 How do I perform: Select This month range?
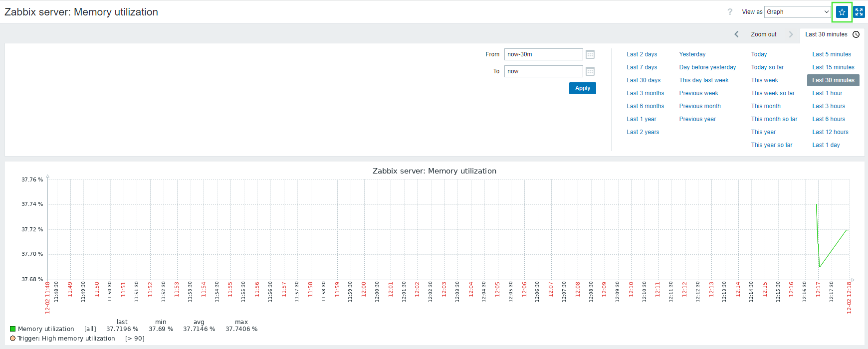766,106
